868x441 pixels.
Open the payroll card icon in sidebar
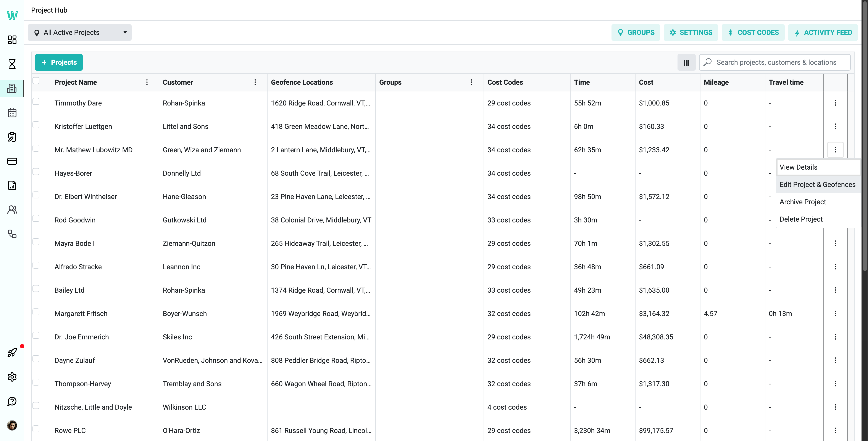[12, 161]
